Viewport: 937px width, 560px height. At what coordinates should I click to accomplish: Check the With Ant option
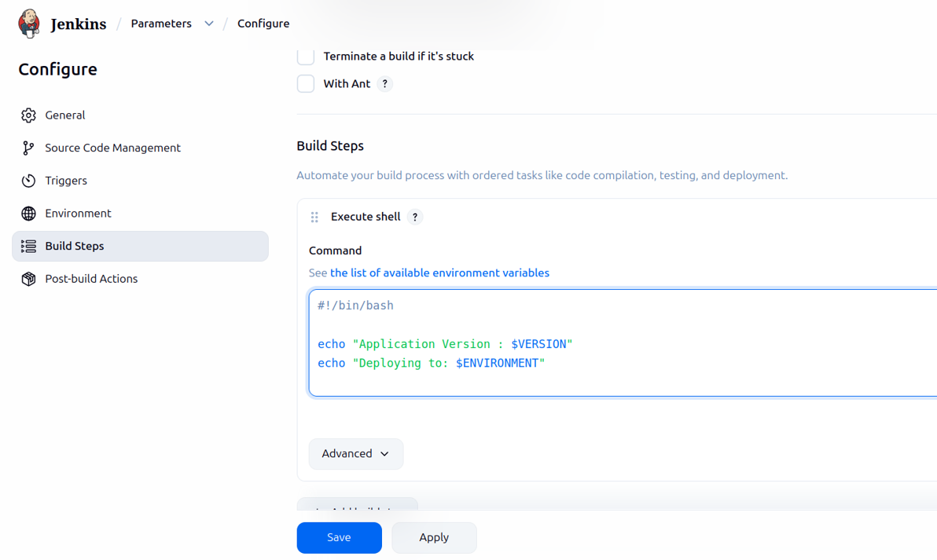(x=305, y=83)
